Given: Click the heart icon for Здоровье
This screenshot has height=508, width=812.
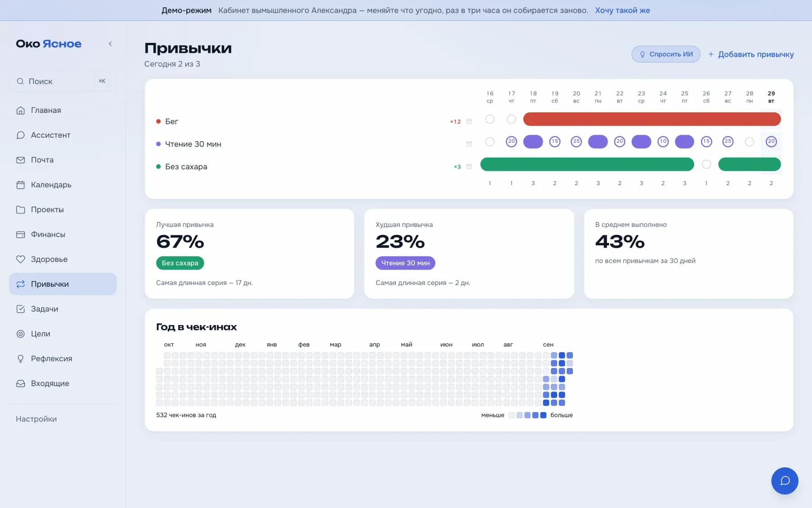Looking at the screenshot, I should (20, 259).
